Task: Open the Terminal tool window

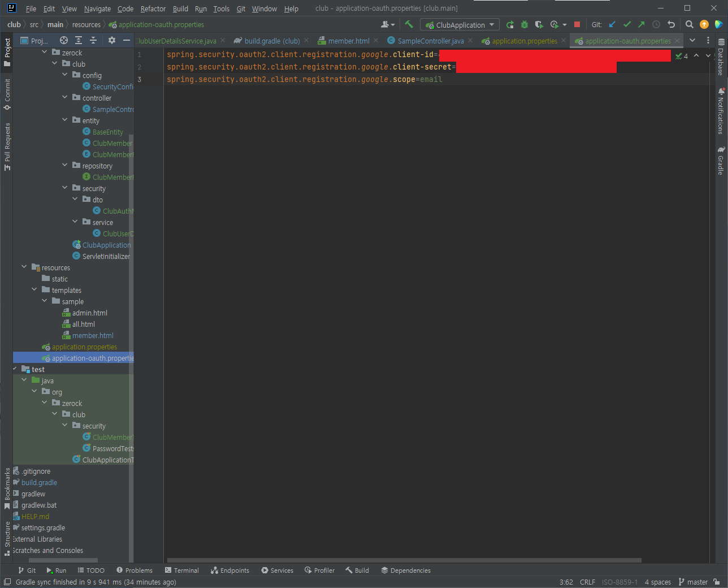Action: (181, 570)
